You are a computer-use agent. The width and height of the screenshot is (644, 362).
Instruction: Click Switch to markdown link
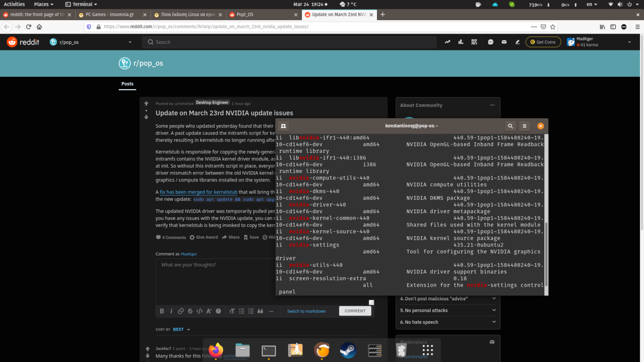coord(306,311)
